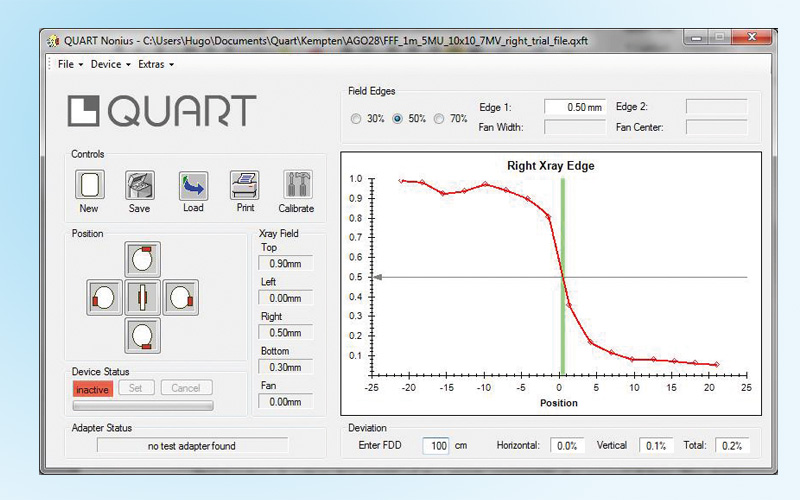Click the Fan Width field
This screenshot has height=500, width=800.
point(575,127)
